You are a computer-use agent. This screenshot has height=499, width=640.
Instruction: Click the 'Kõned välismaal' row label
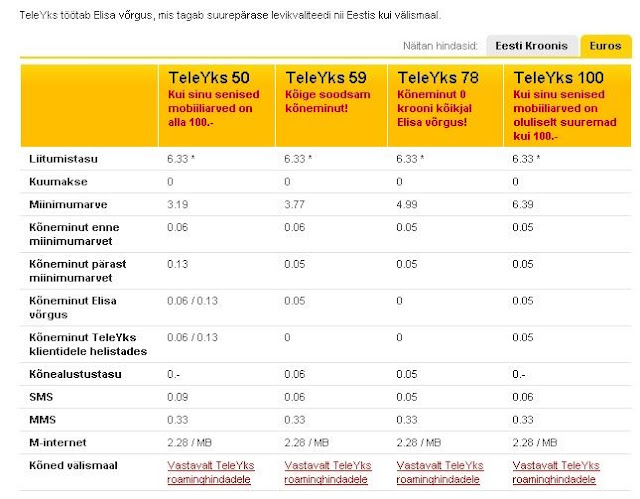pos(73,466)
